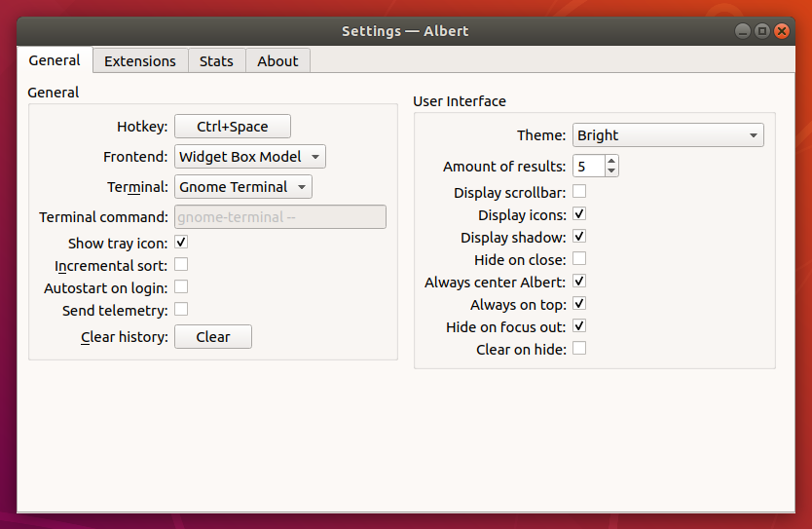Image resolution: width=812 pixels, height=529 pixels.
Task: Increase Amount of results with up arrow
Action: coord(611,161)
